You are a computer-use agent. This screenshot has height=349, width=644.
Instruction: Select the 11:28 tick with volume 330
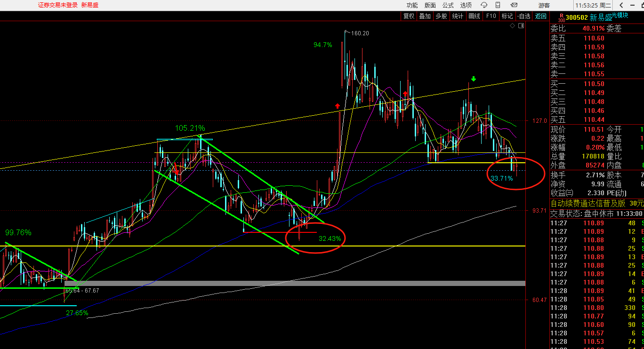(x=597, y=308)
